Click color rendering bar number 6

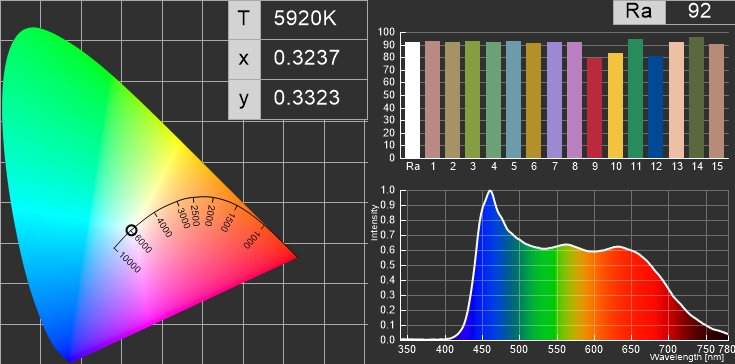click(x=534, y=101)
